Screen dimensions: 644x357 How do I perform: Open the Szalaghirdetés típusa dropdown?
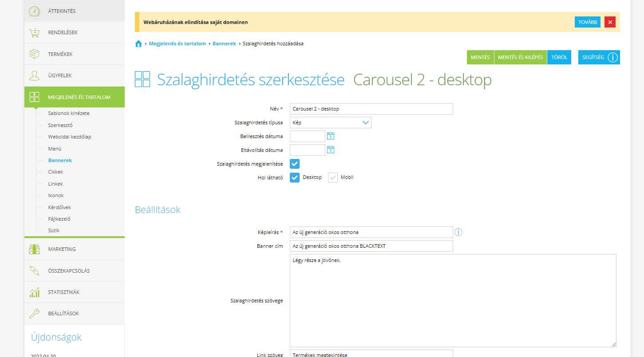(331, 123)
